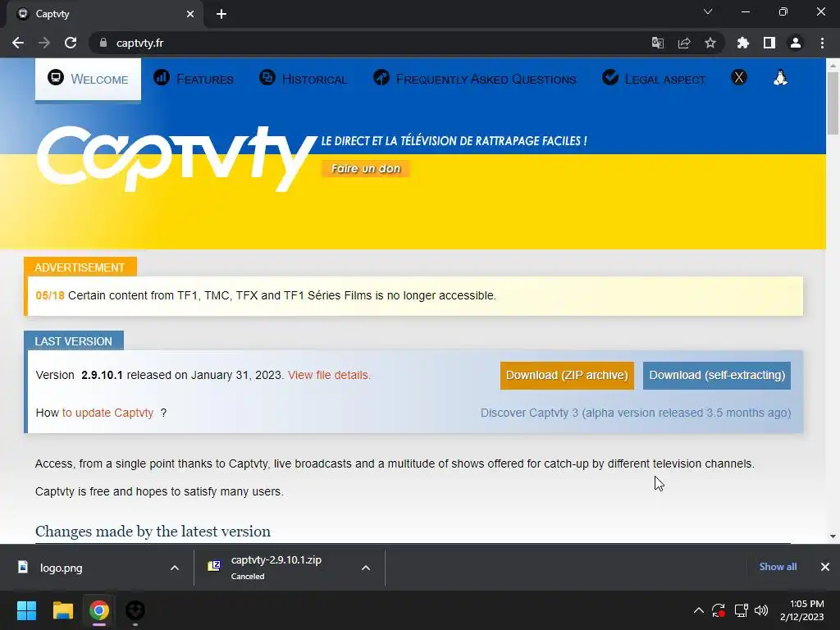Click the share page icon
This screenshot has width=840, height=630.
coord(684,43)
